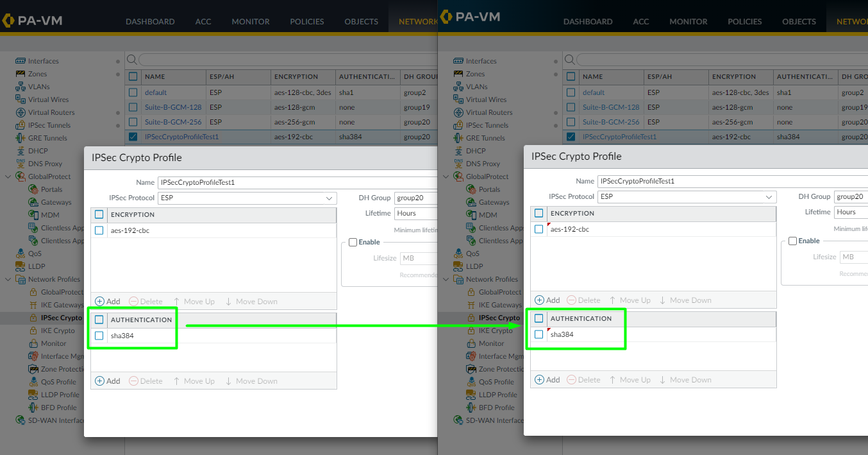Enable the Lifesize option checkbox
Image resolution: width=868 pixels, height=455 pixels.
point(352,242)
